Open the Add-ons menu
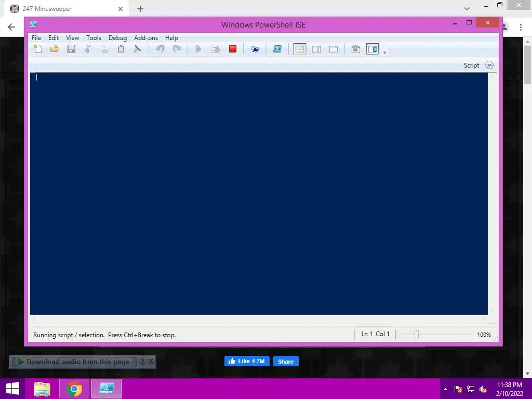Screen dimensions: 532x399 click(x=146, y=37)
